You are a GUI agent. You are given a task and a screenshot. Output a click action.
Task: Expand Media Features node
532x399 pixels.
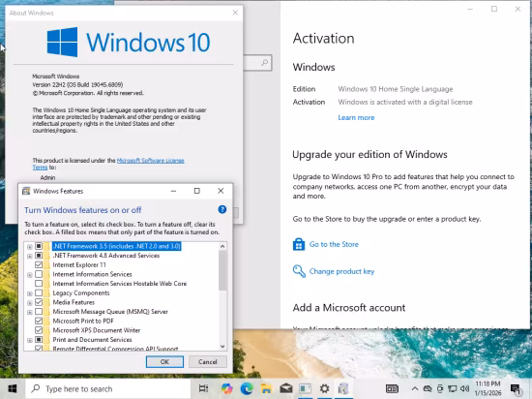point(30,302)
